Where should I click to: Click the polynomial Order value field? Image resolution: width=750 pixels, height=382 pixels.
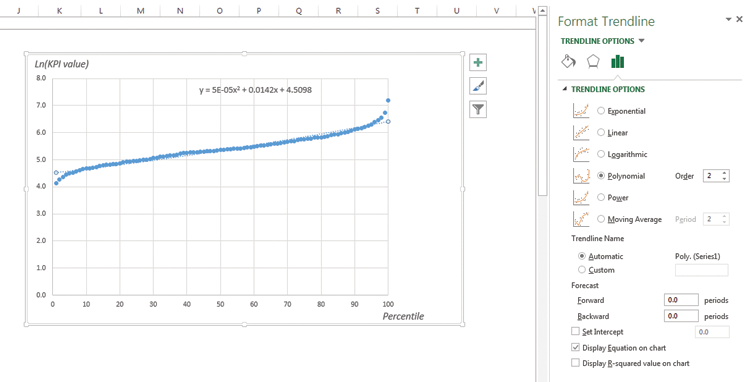click(x=712, y=176)
